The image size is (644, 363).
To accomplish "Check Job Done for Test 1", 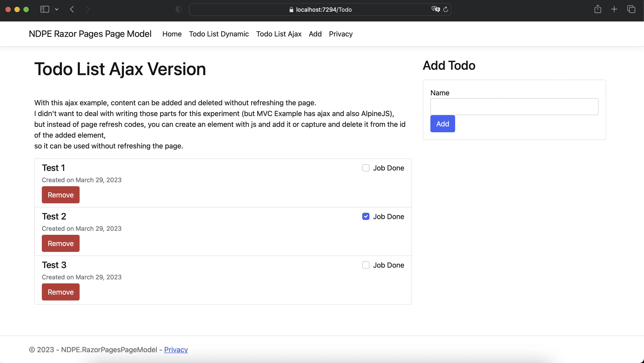I will point(366,168).
